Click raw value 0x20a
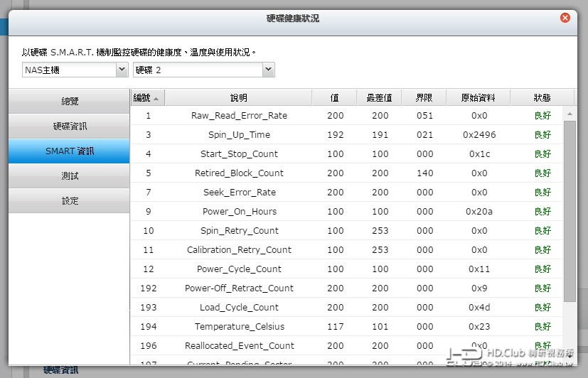This screenshot has width=588, height=378. coord(479,211)
